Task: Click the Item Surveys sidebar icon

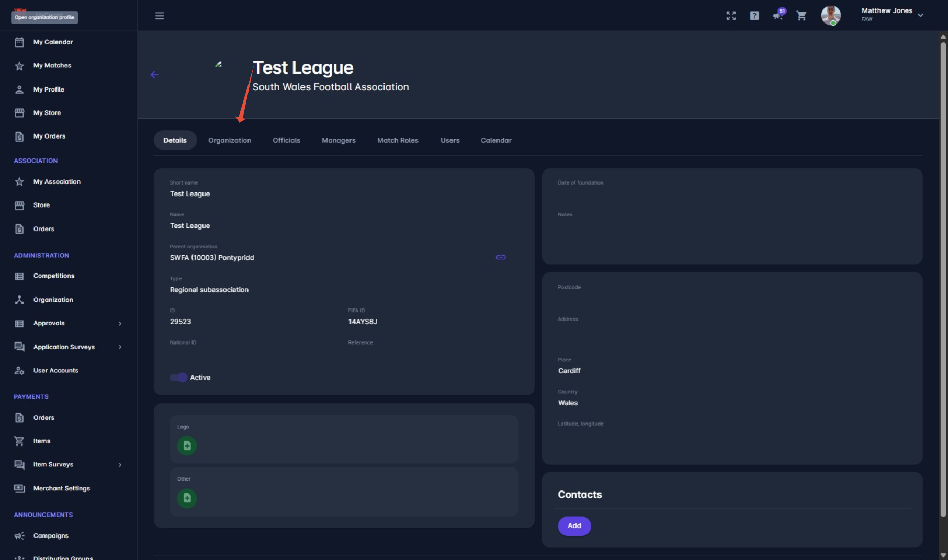Action: [x=19, y=465]
